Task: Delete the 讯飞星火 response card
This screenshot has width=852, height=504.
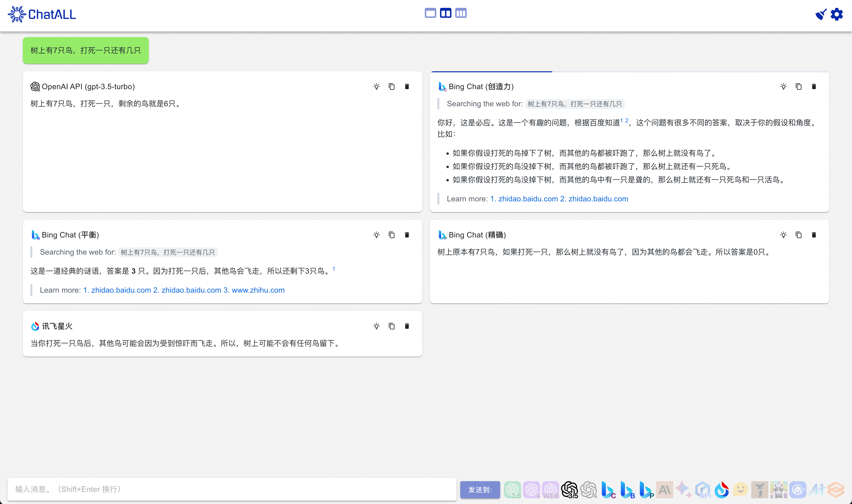Action: [407, 326]
